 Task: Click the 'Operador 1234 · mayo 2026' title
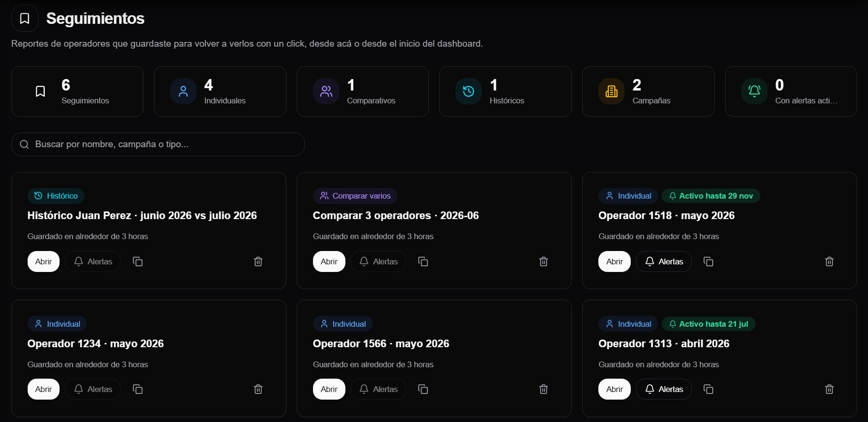[x=95, y=343]
